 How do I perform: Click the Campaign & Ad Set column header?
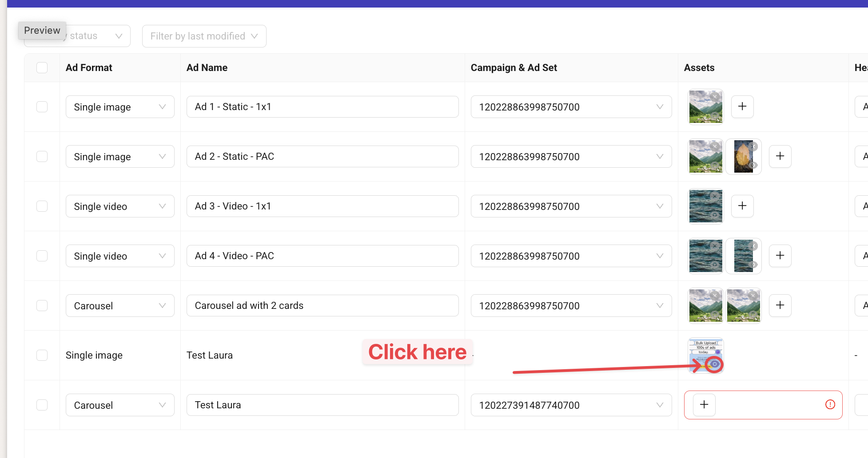pyautogui.click(x=514, y=67)
